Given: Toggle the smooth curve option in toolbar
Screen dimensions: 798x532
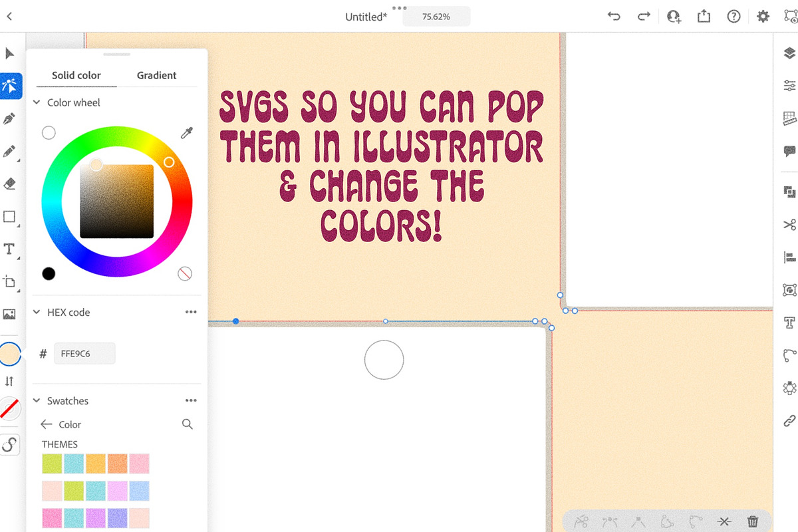Looking at the screenshot, I should point(9,444).
